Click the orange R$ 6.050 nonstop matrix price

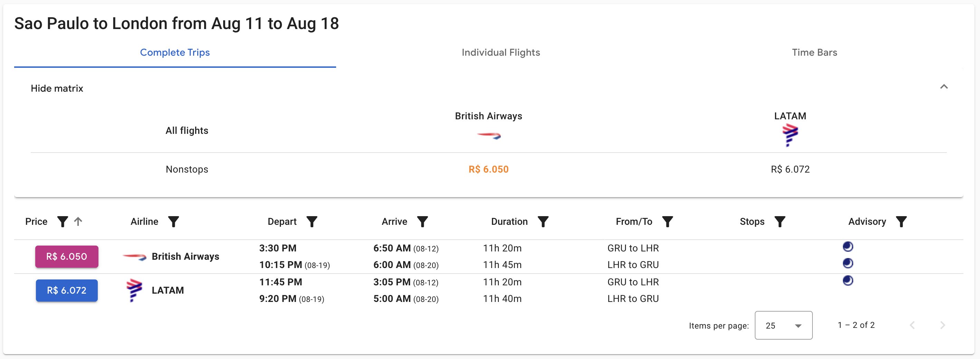[x=488, y=169]
